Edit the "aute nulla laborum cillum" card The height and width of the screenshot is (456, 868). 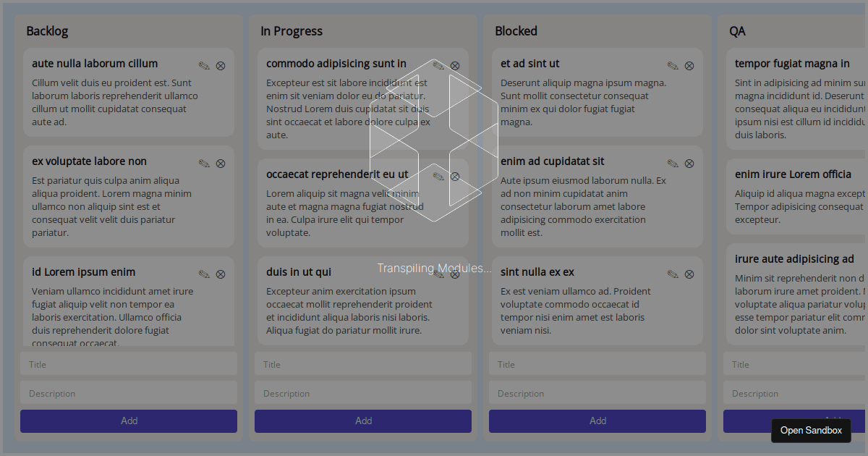(x=203, y=65)
